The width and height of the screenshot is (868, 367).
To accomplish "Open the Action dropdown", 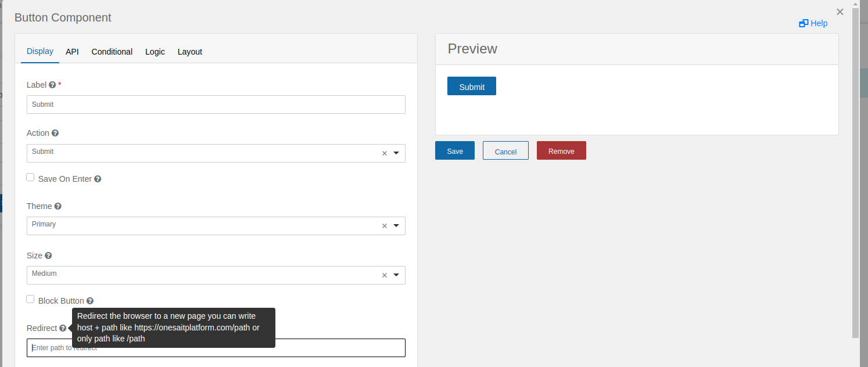I will click(396, 153).
